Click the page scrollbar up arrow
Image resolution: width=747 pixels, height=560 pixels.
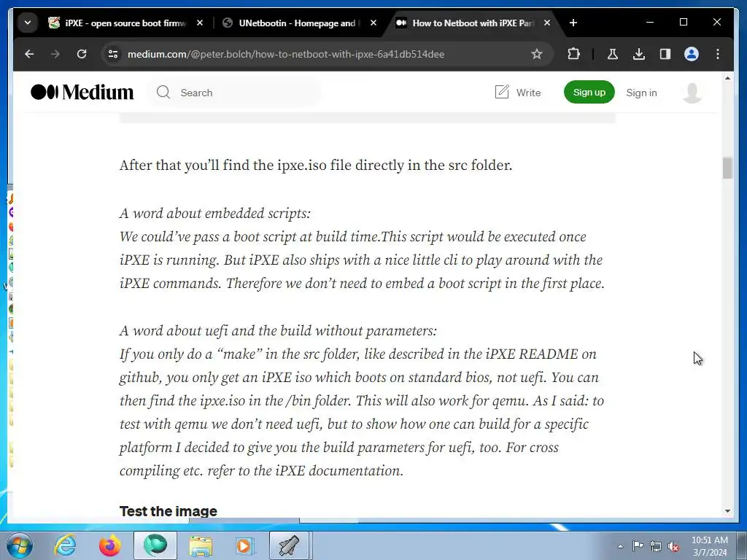point(727,78)
